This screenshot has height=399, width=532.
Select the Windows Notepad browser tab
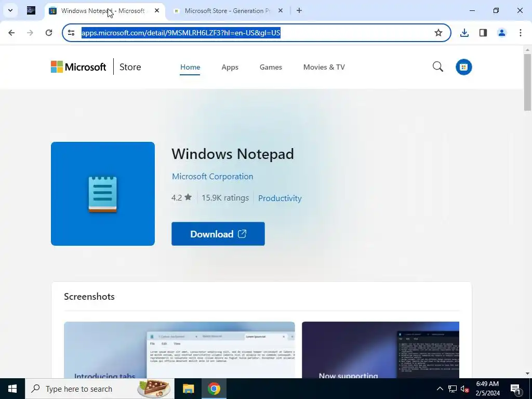104,11
